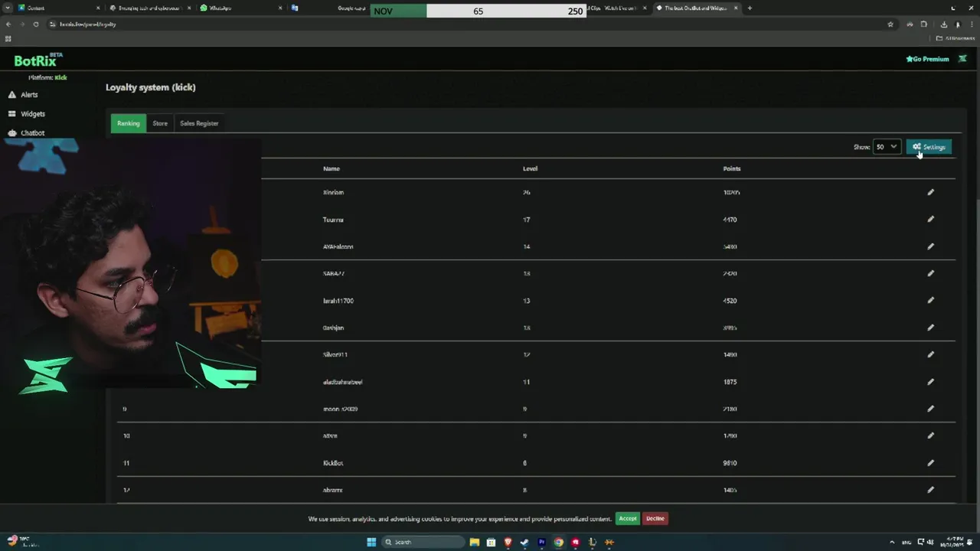Edit the KickBot row with its pencil icon
The width and height of the screenshot is (980, 551).
pyautogui.click(x=930, y=463)
